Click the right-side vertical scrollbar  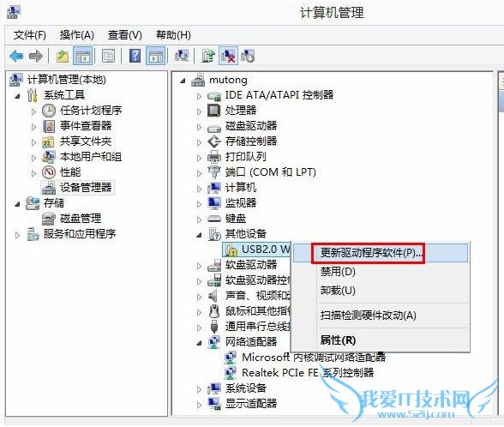(501, 244)
